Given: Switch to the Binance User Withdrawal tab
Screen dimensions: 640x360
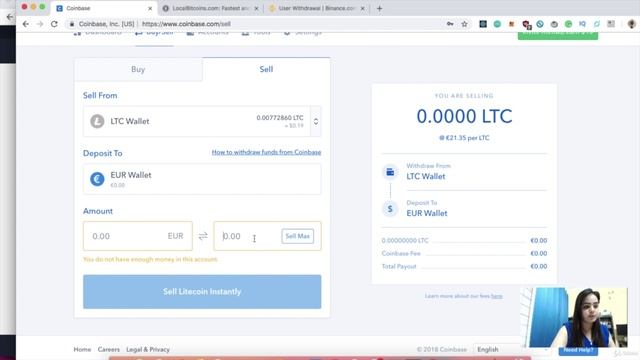Looking at the screenshot, I should [x=316, y=8].
